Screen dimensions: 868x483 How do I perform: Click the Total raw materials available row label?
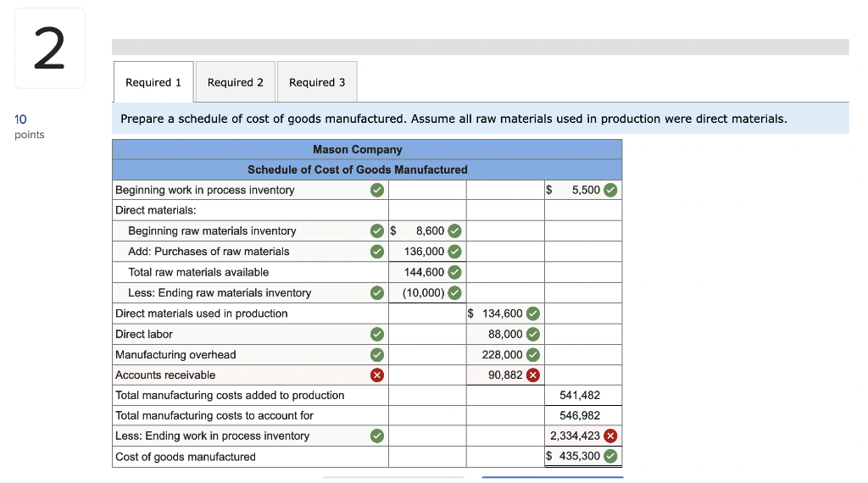tap(198, 272)
